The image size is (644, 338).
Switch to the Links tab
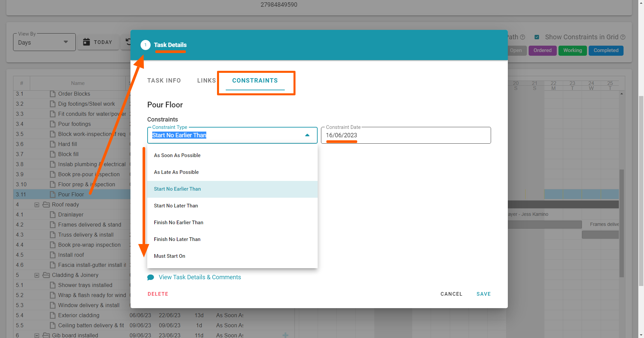(207, 81)
